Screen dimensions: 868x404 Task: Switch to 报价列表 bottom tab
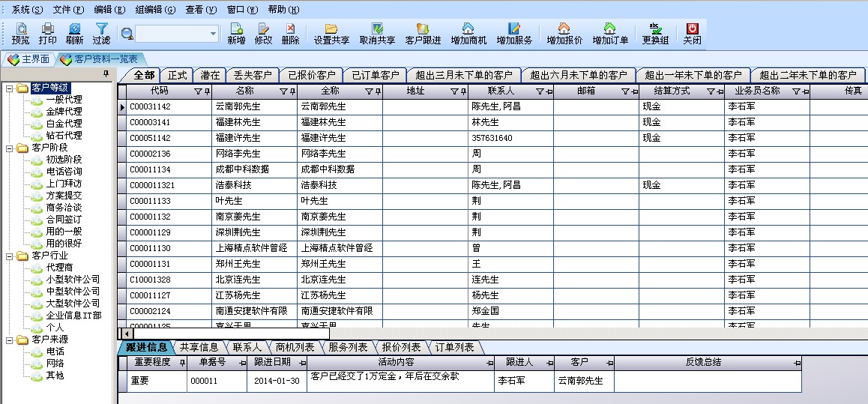click(x=401, y=348)
